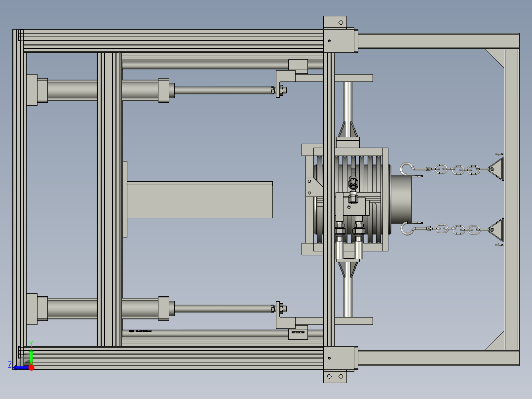
Task: Click the nut on the upper piston rod end
Action: (x=281, y=90)
